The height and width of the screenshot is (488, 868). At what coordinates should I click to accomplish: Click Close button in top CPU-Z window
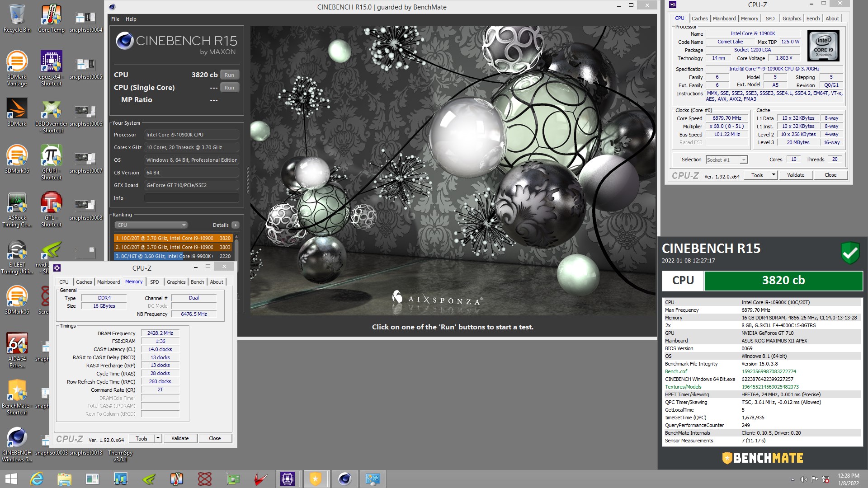830,175
